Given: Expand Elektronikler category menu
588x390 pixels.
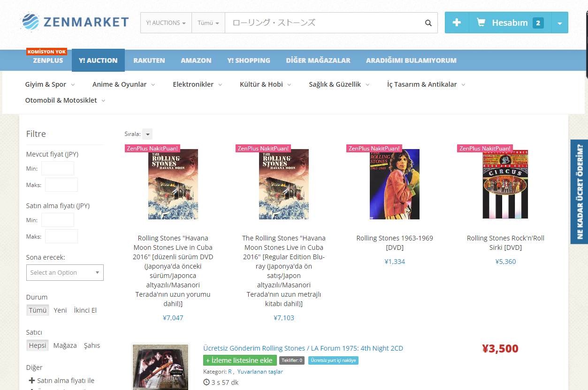Looking at the screenshot, I should coord(198,84).
